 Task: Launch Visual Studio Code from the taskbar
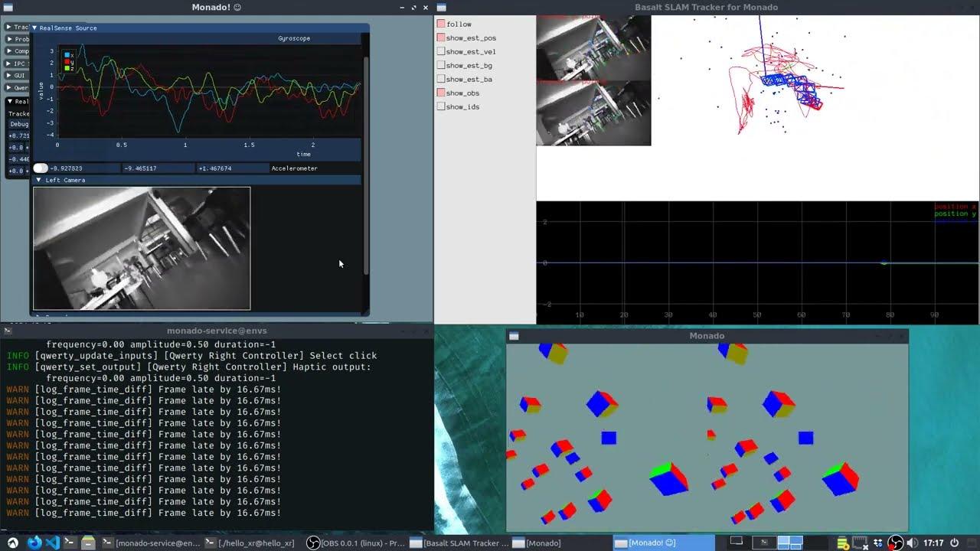(52, 543)
